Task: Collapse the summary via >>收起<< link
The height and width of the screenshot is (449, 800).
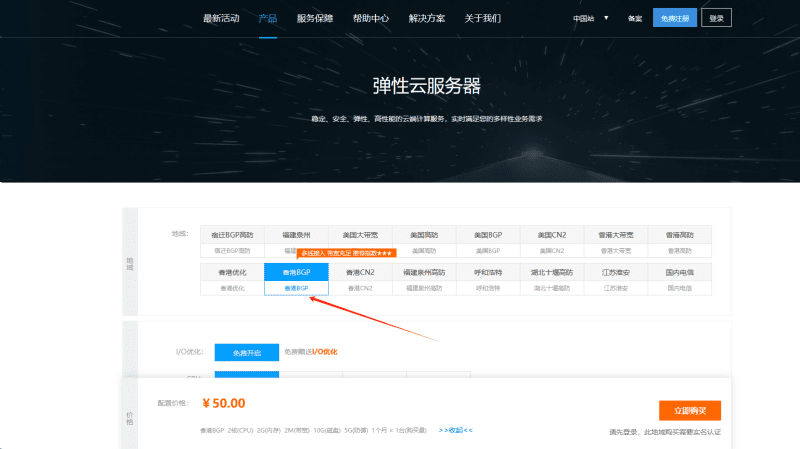Action: (456, 430)
